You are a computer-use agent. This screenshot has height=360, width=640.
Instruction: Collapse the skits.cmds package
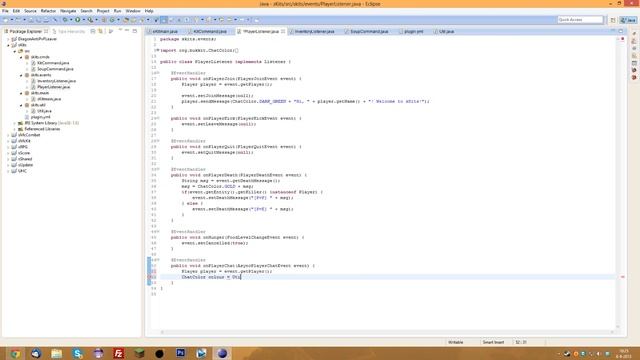(21, 57)
